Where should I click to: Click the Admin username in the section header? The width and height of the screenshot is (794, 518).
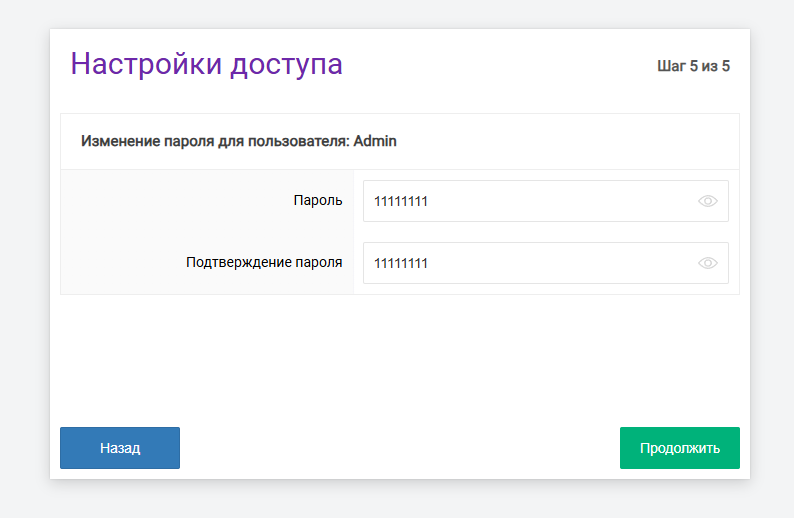click(x=375, y=141)
